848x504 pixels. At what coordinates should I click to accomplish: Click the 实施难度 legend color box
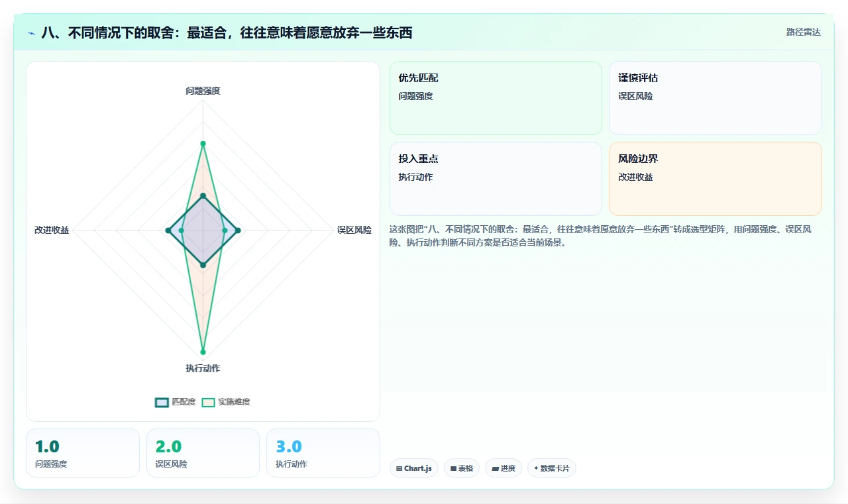pos(209,402)
